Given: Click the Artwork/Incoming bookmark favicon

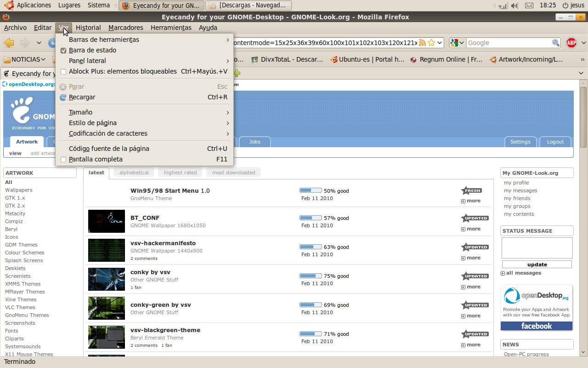Looking at the screenshot, I should click(x=493, y=59).
